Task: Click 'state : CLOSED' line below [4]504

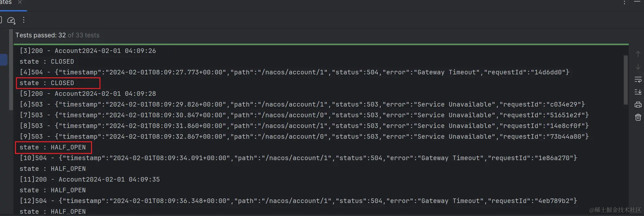Action: point(47,83)
